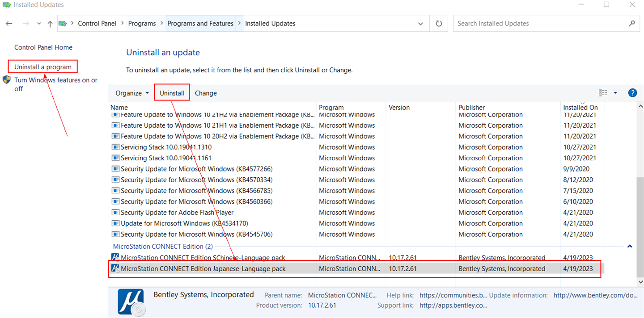Click the icon of Servicing Stack 10.0.19041.1310

pos(115,147)
